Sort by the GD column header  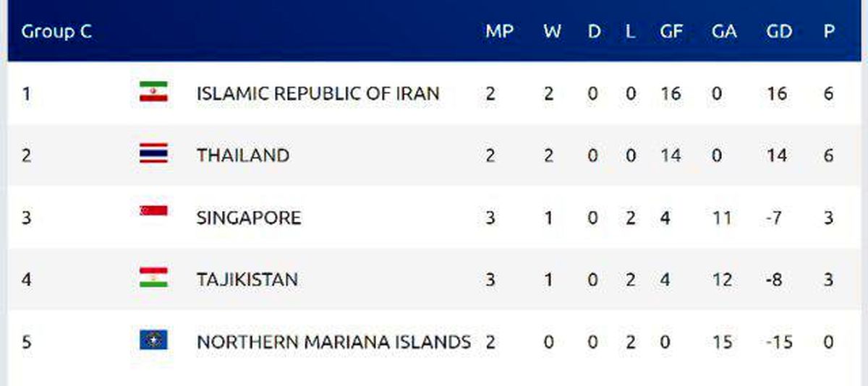[x=779, y=33]
